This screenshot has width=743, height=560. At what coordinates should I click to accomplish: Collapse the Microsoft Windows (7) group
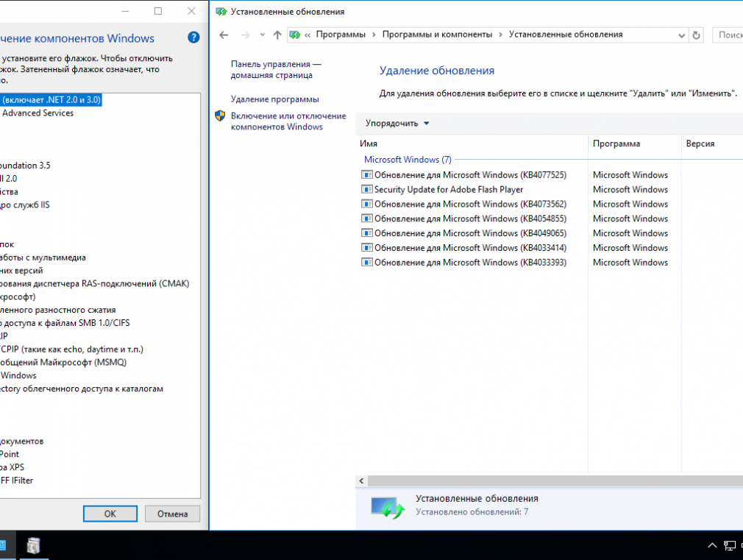tap(408, 160)
